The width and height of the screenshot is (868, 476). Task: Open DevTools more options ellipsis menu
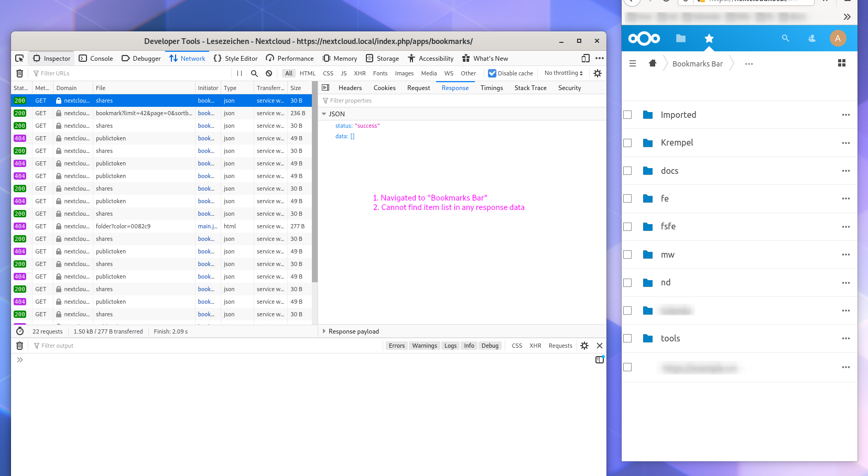[600, 58]
